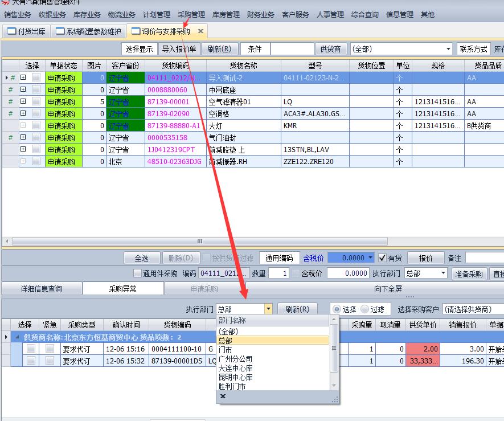Choose 大连中心库 in the department list

(273, 368)
